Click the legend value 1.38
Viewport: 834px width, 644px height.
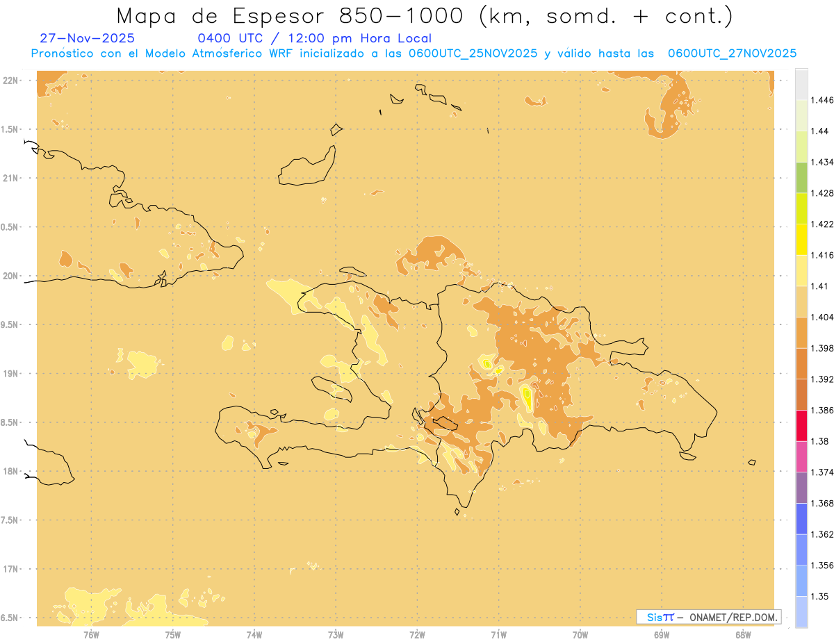coord(821,441)
